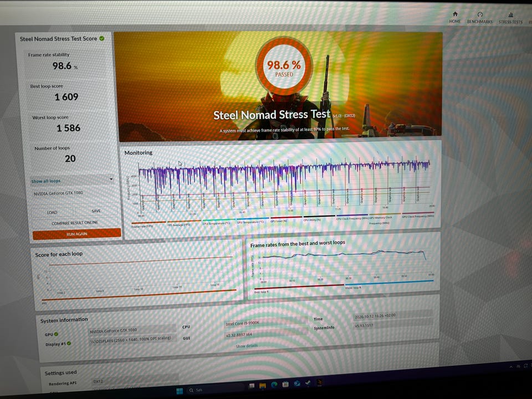Open Microsoft Store from the taskbar

285,384
